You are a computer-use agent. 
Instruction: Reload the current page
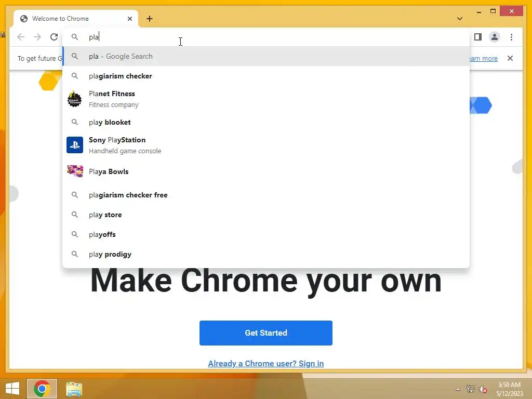(x=54, y=37)
